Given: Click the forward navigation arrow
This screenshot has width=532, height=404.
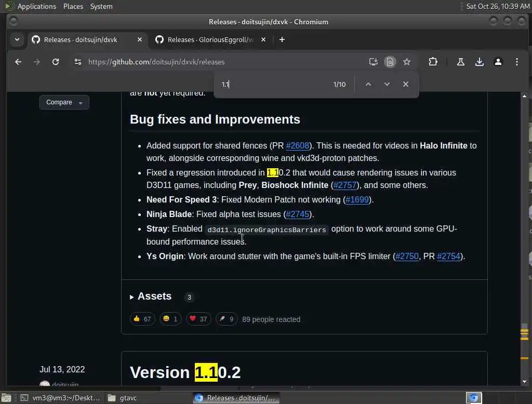Looking at the screenshot, I should point(37,62).
